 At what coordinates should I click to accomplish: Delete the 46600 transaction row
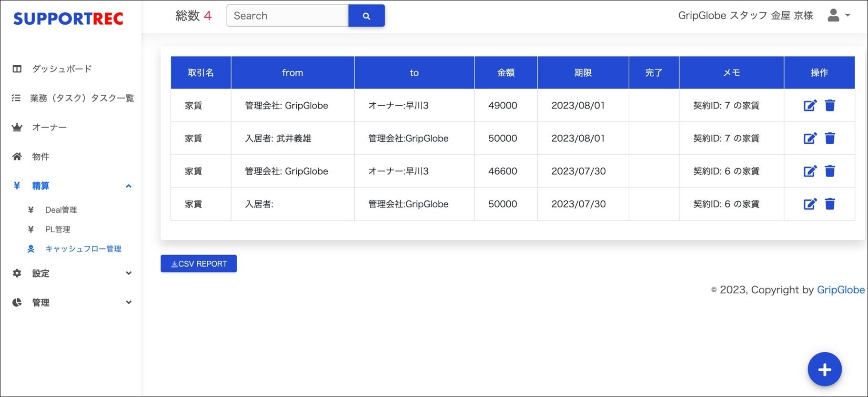coord(830,171)
